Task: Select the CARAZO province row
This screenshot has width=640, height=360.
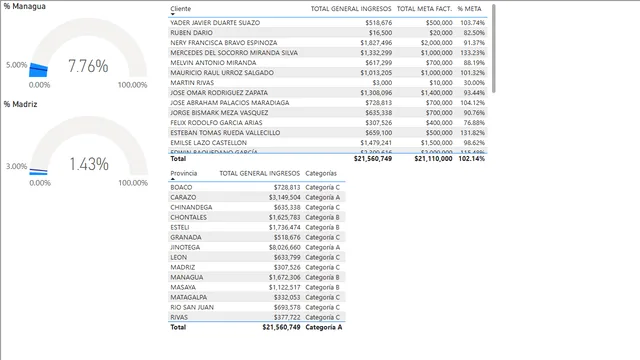Action: coord(256,197)
